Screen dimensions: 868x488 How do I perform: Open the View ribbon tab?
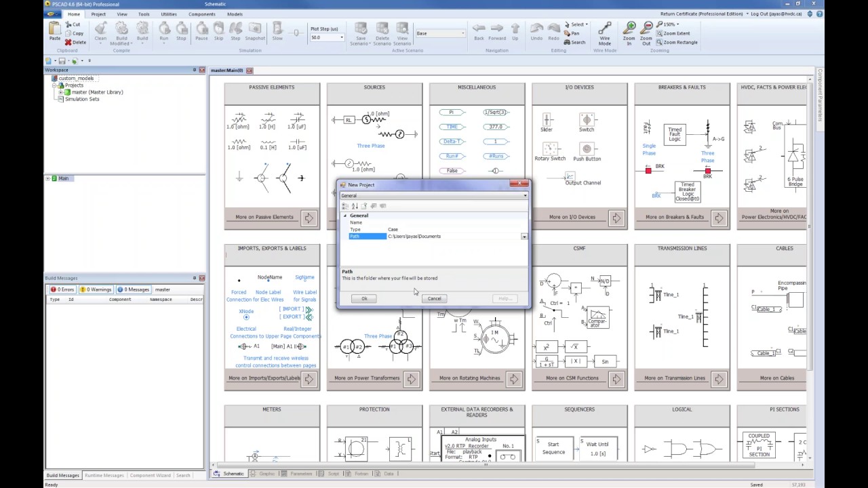(122, 14)
